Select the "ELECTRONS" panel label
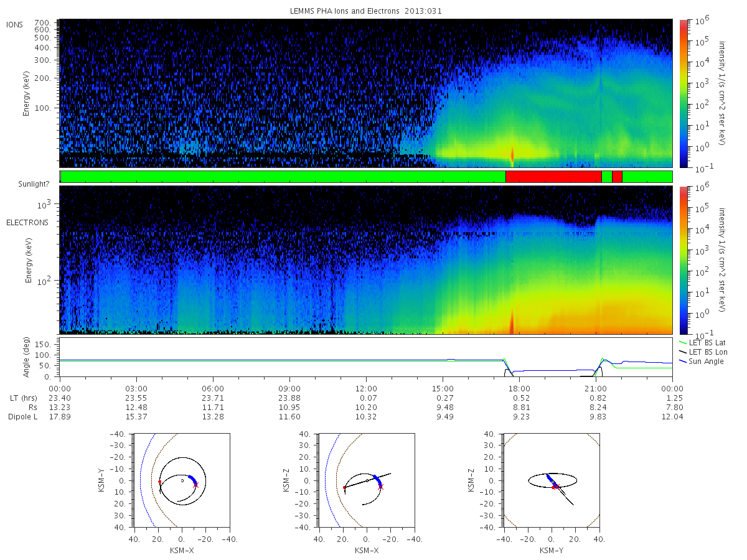747x560 pixels. pos(27,222)
